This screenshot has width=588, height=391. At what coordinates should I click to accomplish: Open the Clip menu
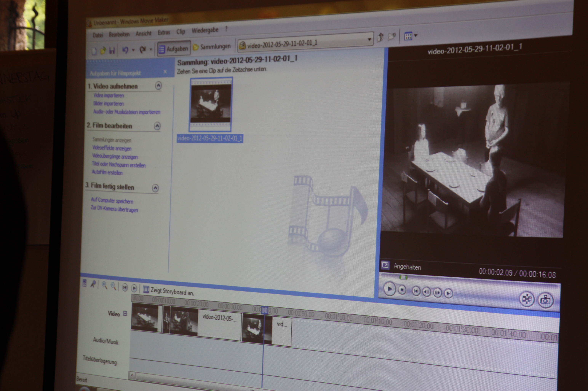point(181,32)
